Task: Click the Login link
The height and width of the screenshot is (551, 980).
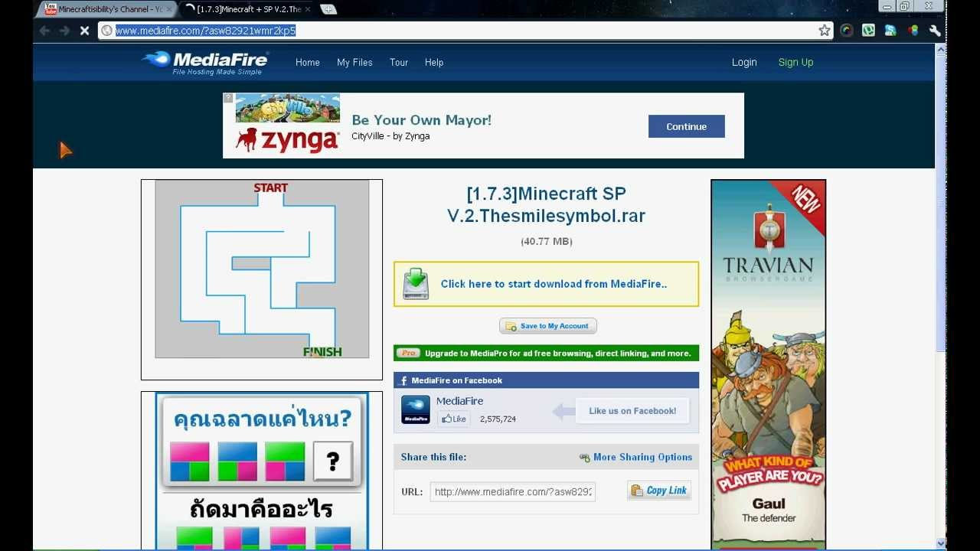Action: [x=744, y=63]
